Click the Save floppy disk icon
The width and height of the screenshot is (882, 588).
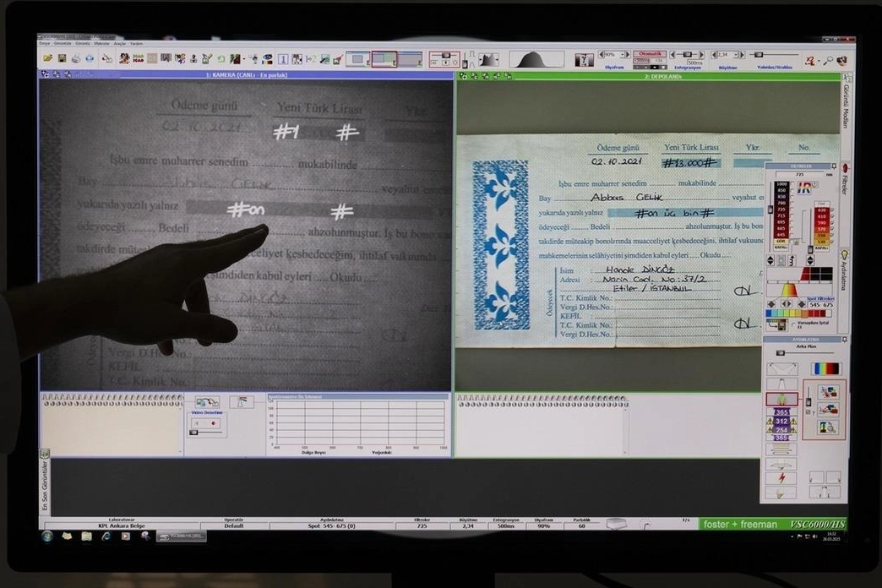click(x=62, y=58)
